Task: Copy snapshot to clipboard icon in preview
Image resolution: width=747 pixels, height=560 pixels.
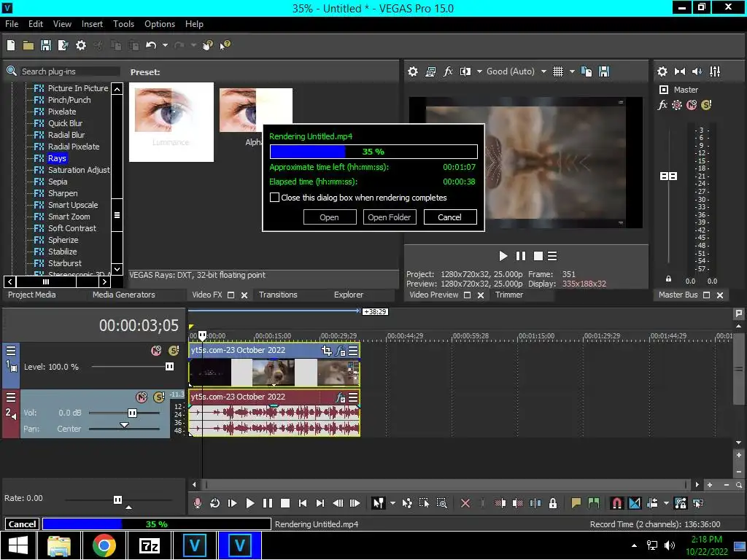Action: [587, 71]
